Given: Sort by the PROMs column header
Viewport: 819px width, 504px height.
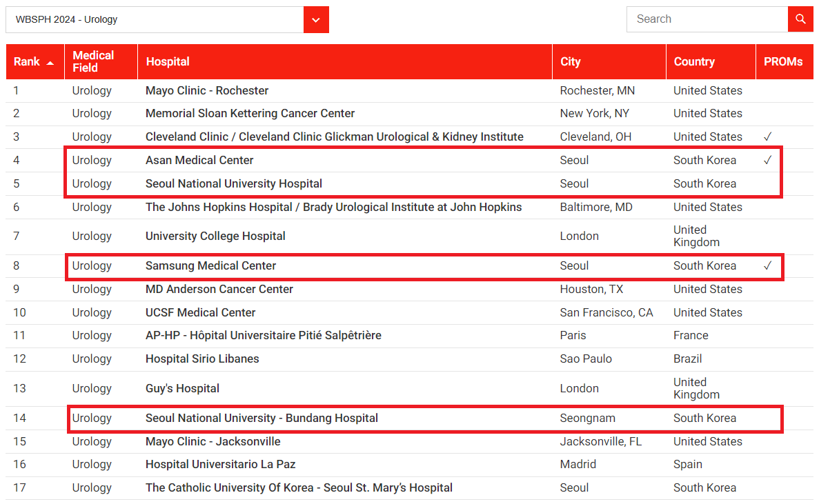Looking at the screenshot, I should coord(785,61).
